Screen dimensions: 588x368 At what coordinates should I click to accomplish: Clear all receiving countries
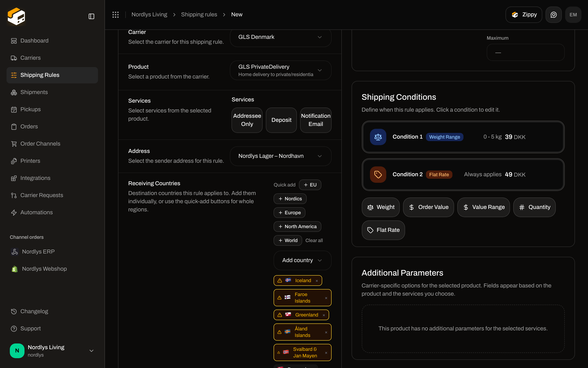point(314,240)
